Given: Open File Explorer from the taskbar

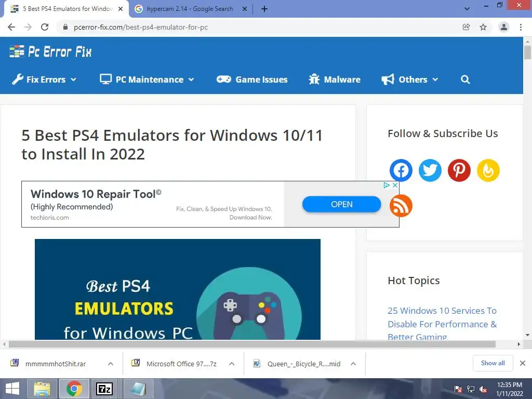Looking at the screenshot, I should pos(42,389).
